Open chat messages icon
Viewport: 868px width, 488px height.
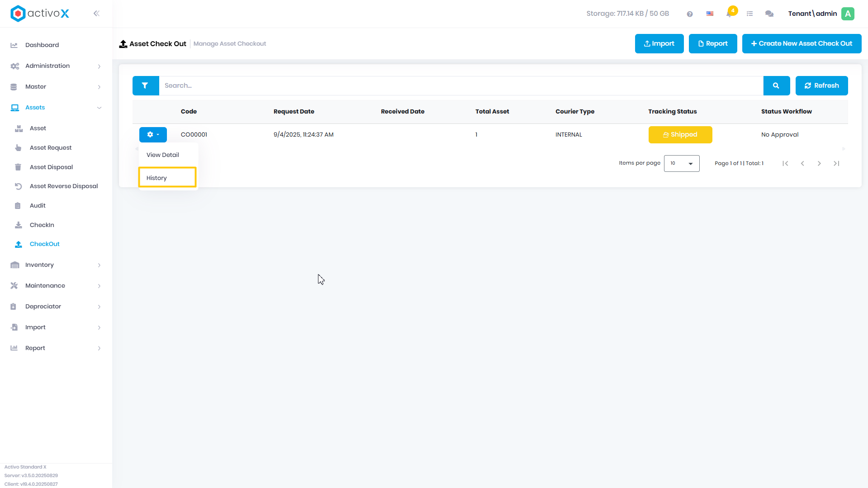click(769, 14)
